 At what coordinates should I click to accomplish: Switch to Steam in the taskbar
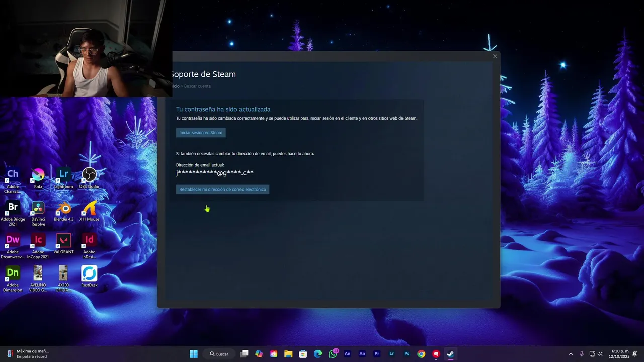point(450,354)
